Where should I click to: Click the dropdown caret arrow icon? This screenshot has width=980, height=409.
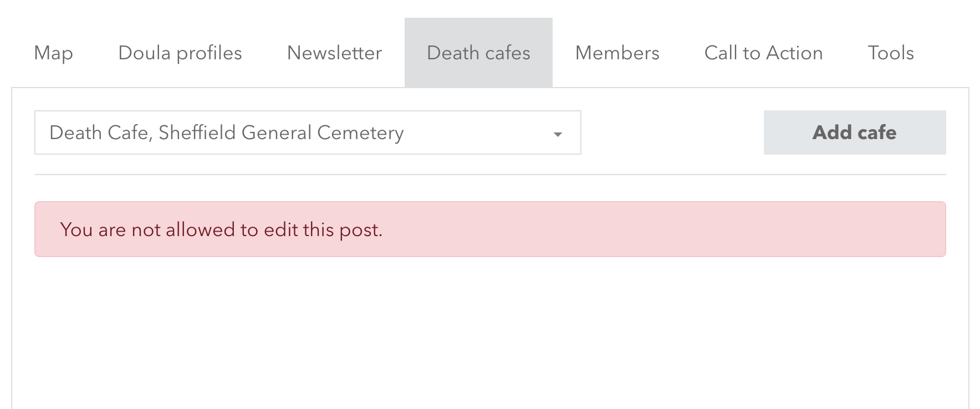(558, 134)
